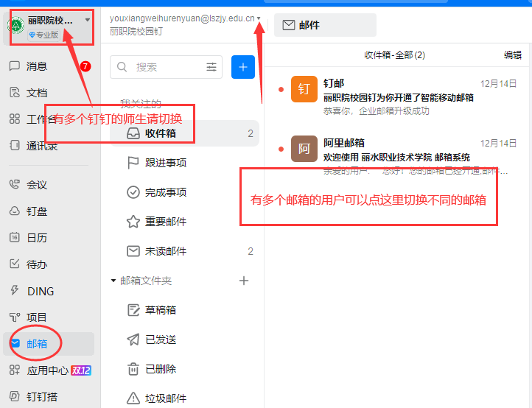This screenshot has width=532, height=408.
Task: Select the 邮箱 mailbox in sidebar
Action: click(x=49, y=344)
